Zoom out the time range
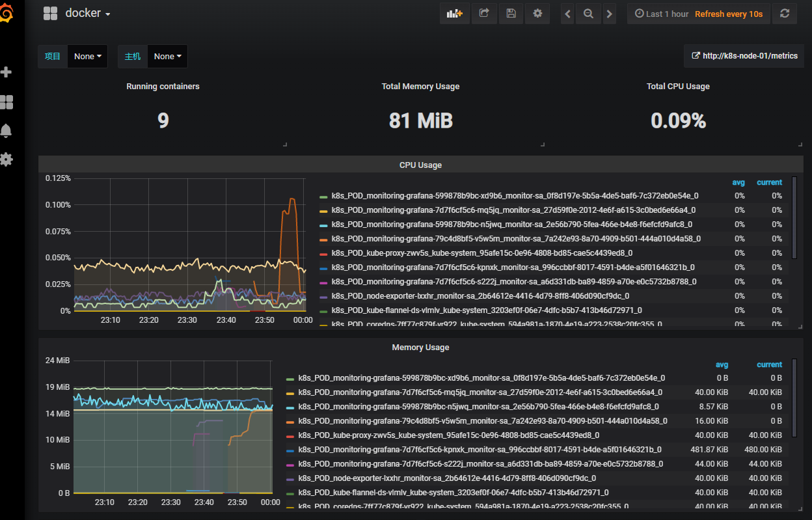The width and height of the screenshot is (812, 520). (x=588, y=14)
